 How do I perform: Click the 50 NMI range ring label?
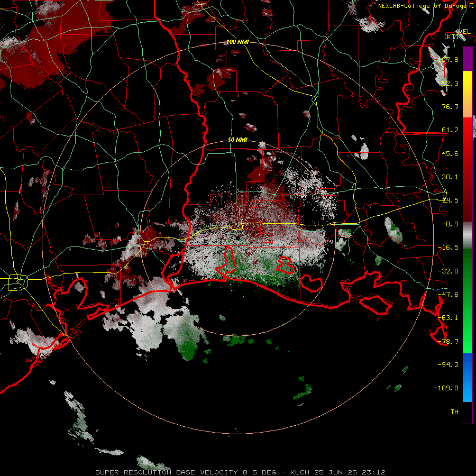click(x=237, y=140)
